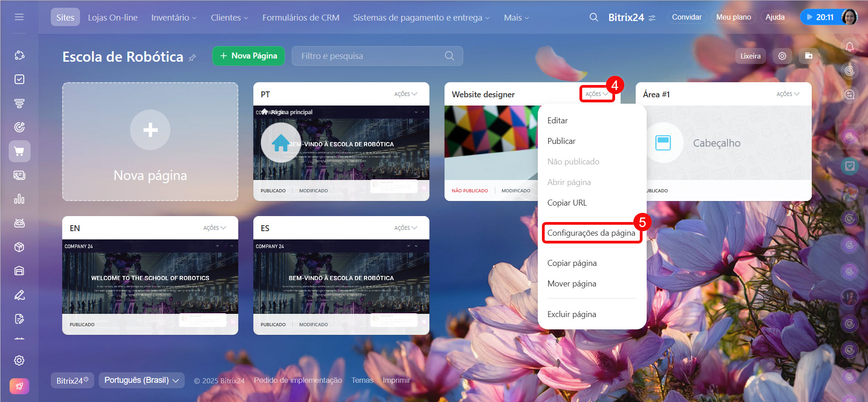This screenshot has width=868, height=402.
Task: Expand the Inventário dropdown menu
Action: pos(174,17)
